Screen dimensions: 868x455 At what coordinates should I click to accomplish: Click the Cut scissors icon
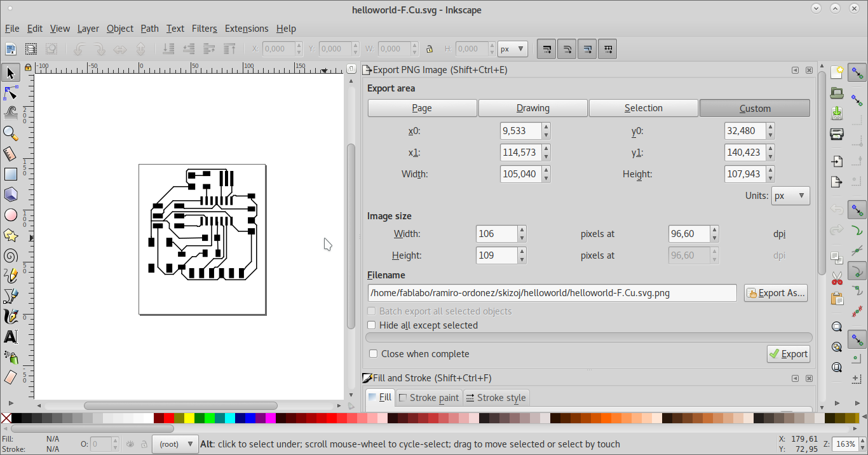point(837,278)
